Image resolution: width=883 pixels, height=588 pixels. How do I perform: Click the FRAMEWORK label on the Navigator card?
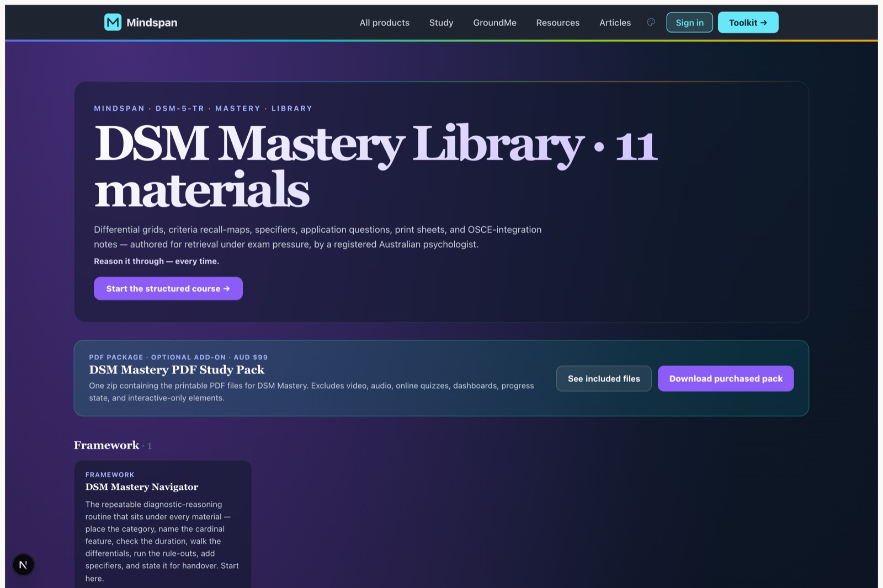[110, 475]
